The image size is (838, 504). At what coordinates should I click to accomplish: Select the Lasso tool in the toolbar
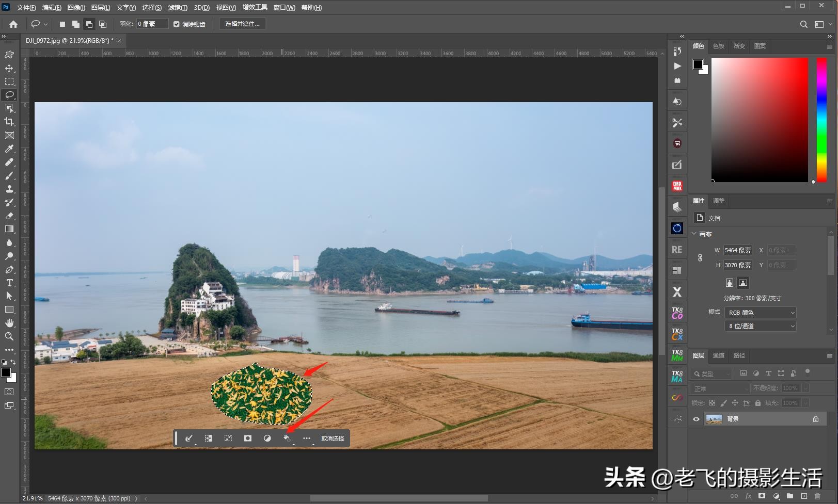click(x=9, y=95)
